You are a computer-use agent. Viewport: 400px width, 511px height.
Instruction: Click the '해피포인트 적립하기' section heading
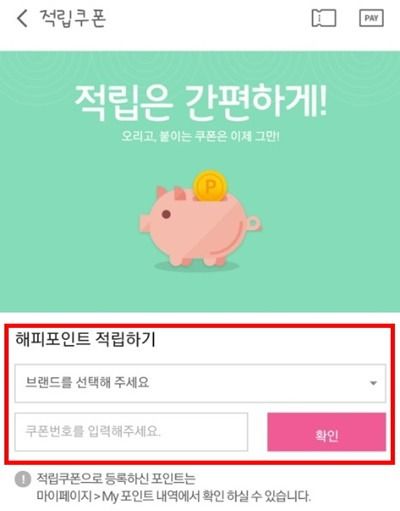(x=85, y=340)
